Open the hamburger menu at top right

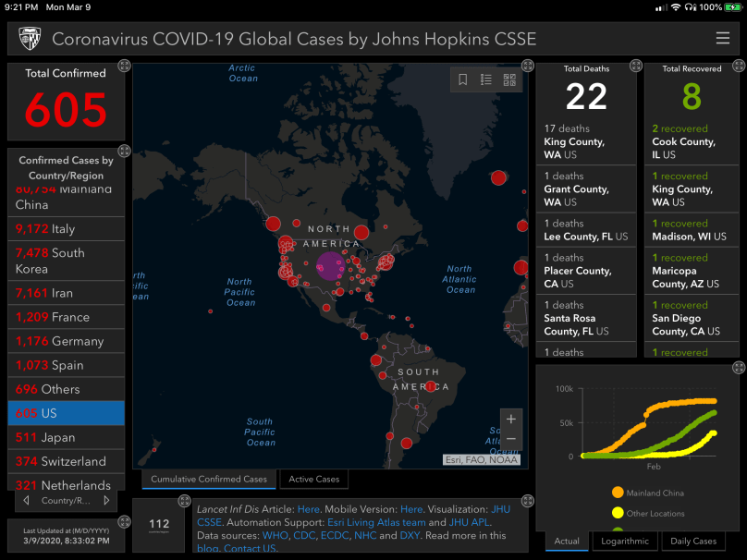tap(722, 39)
